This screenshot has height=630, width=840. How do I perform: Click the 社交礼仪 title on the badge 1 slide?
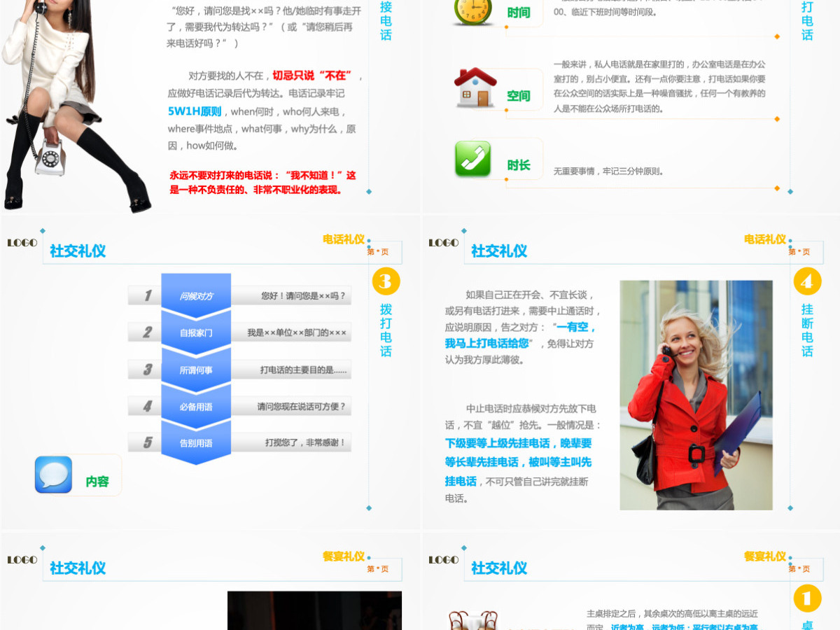click(x=499, y=568)
